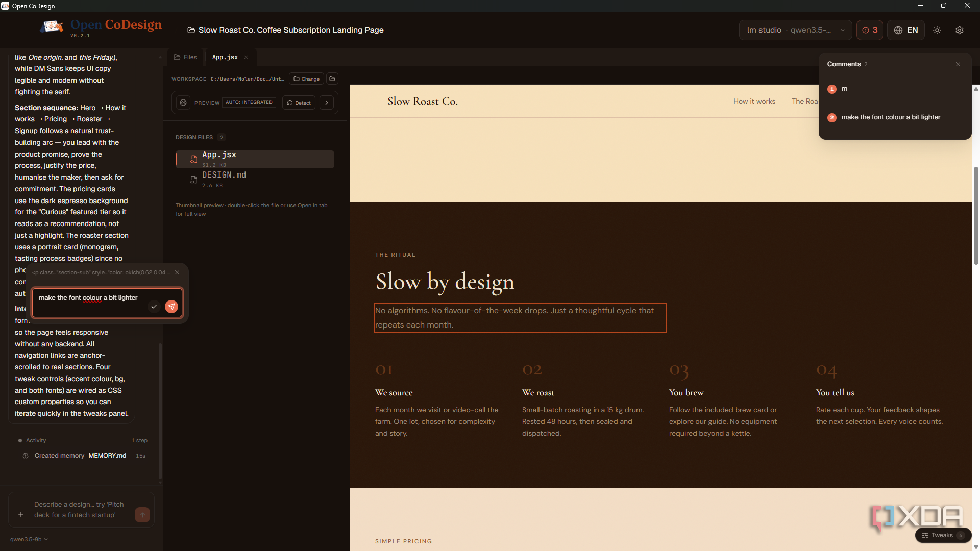Click 'SIMPLE PRICING' section label
980x551 pixels.
click(403, 541)
